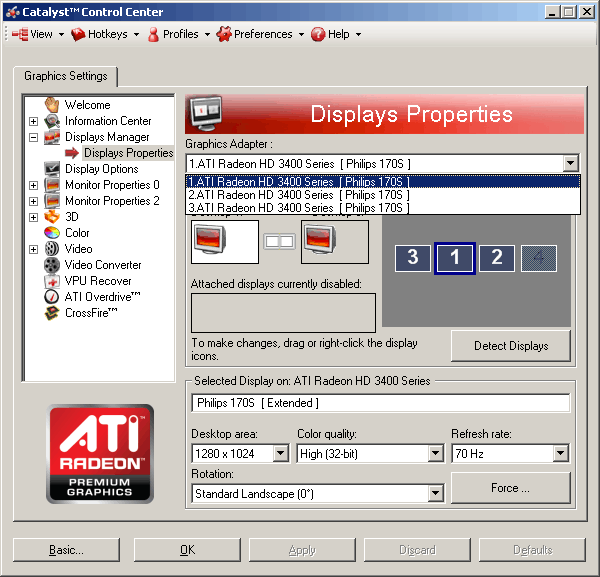The image size is (600, 577).
Task: Open the Profiles menu
Action: point(179,34)
